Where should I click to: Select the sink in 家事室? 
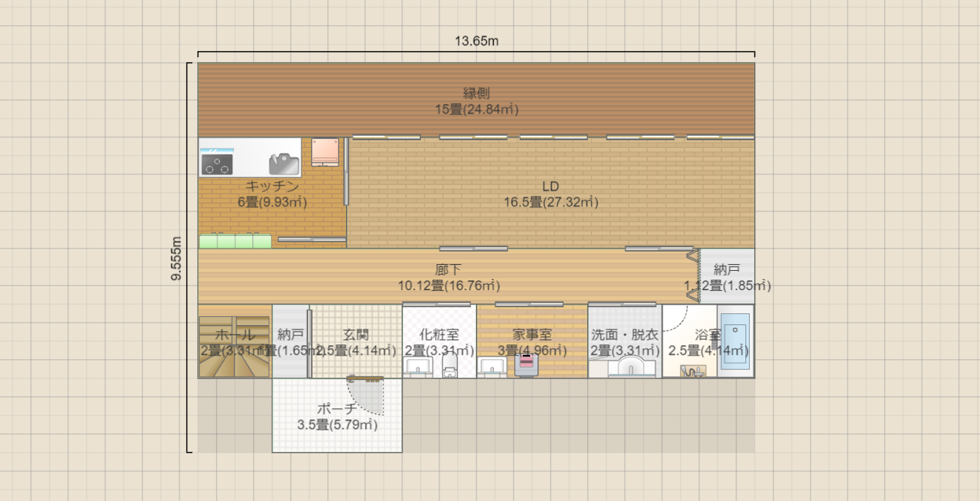pyautogui.click(x=491, y=367)
